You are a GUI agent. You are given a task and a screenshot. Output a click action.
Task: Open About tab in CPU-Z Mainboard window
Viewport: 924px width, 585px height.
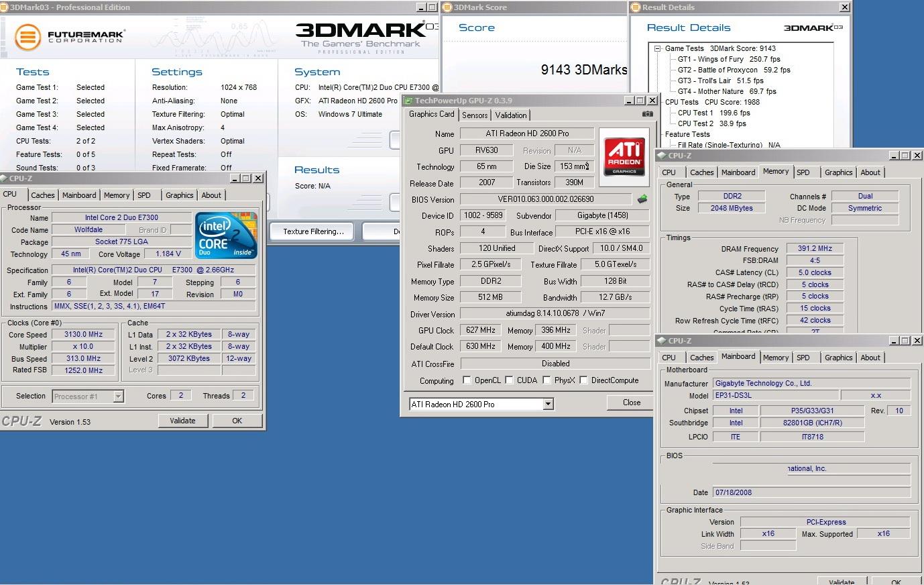870,358
